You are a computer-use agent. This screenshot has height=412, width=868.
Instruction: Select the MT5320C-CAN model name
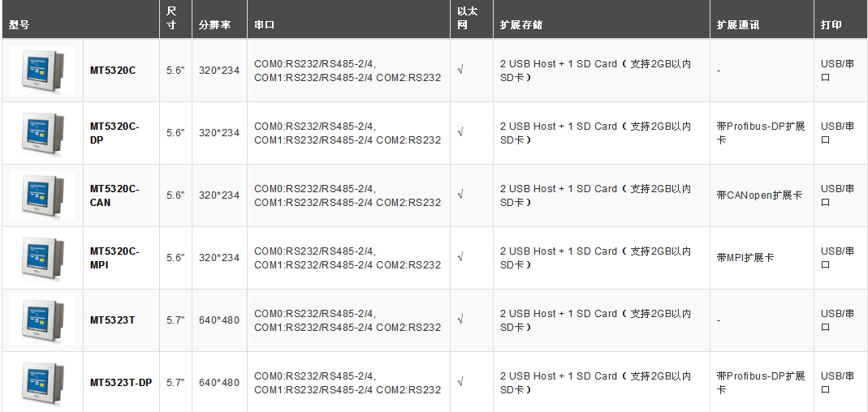pos(114,195)
